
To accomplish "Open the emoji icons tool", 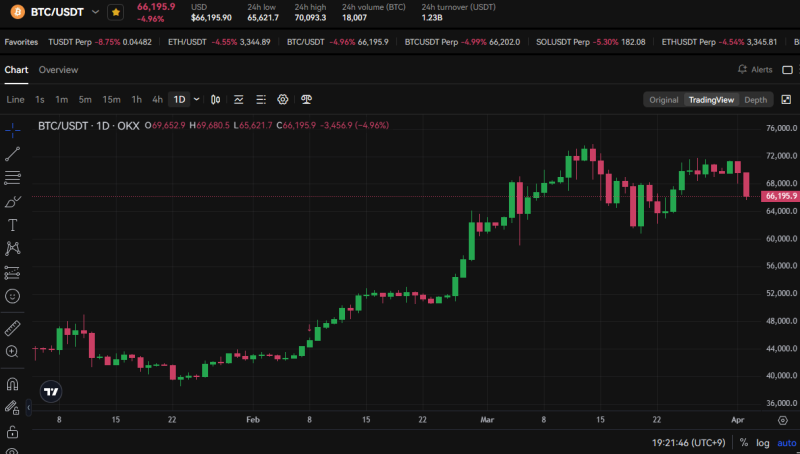I will pos(13,296).
